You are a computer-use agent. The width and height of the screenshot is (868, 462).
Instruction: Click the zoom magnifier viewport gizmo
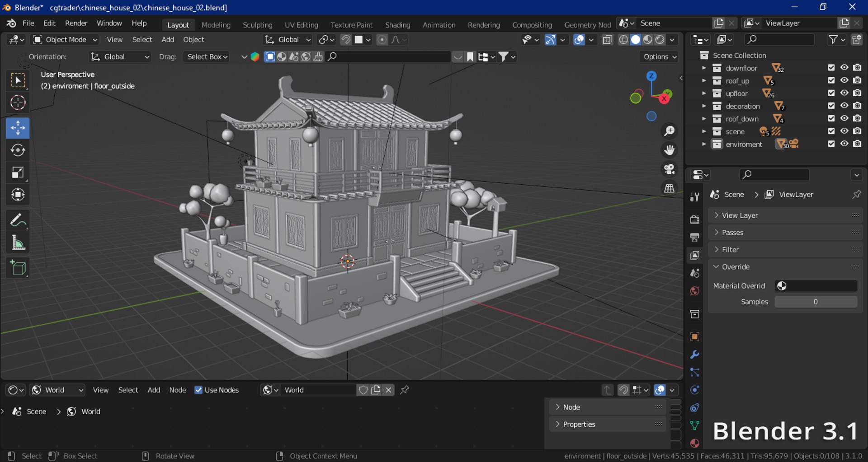[x=669, y=131]
